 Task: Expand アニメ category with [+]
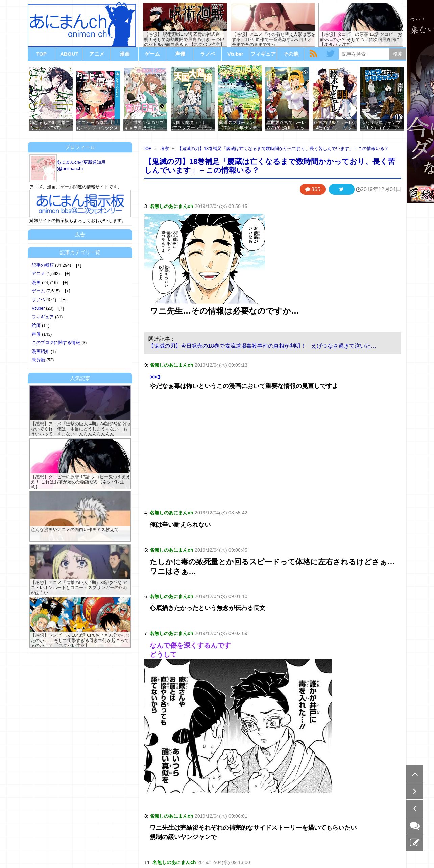pyautogui.click(x=68, y=274)
